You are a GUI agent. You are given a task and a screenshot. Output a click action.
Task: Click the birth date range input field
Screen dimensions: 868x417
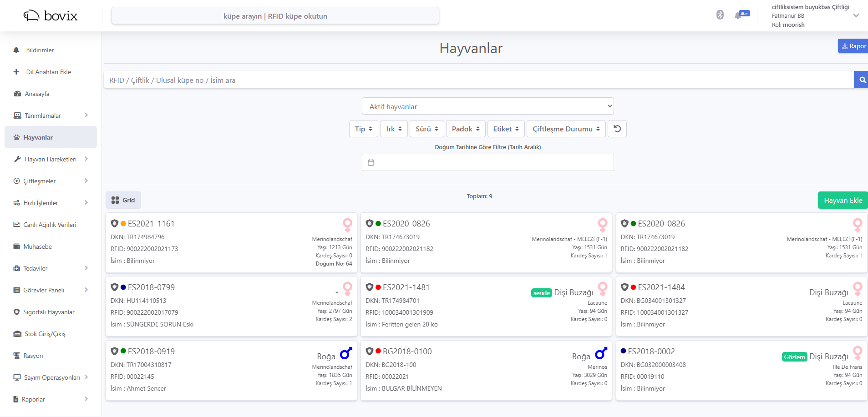click(487, 162)
